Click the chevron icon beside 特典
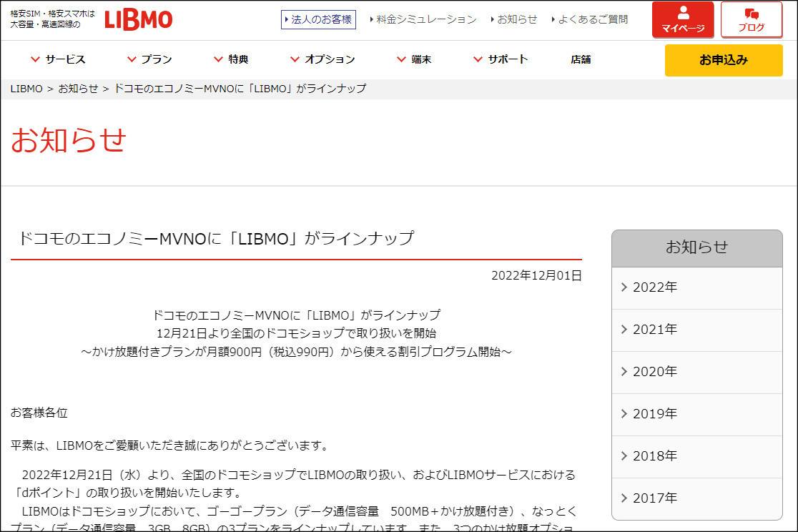Image resolution: width=798 pixels, height=532 pixels. pyautogui.click(x=219, y=60)
